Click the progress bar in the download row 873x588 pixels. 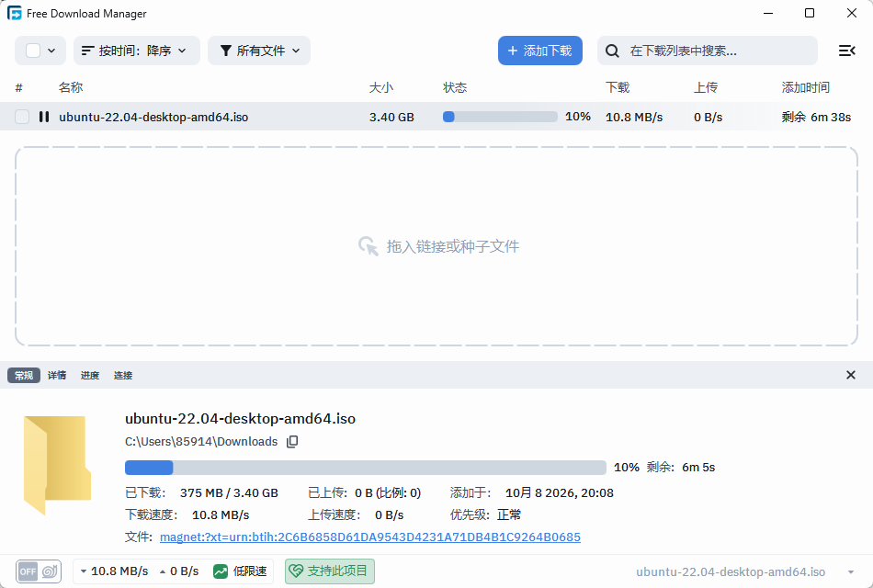500,117
